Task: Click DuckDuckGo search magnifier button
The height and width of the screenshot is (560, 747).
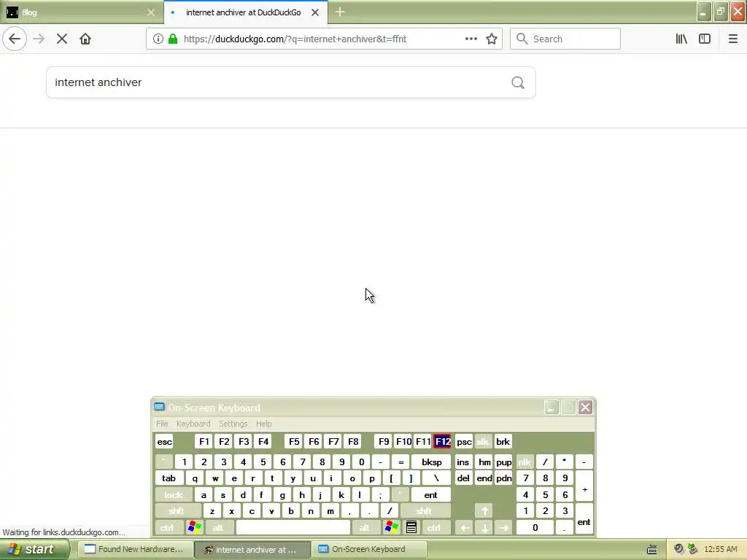Action: (x=518, y=83)
